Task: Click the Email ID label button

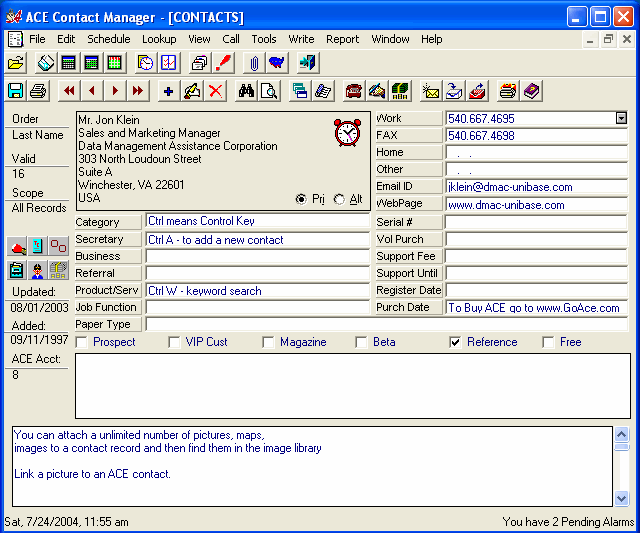Action: coord(409,186)
